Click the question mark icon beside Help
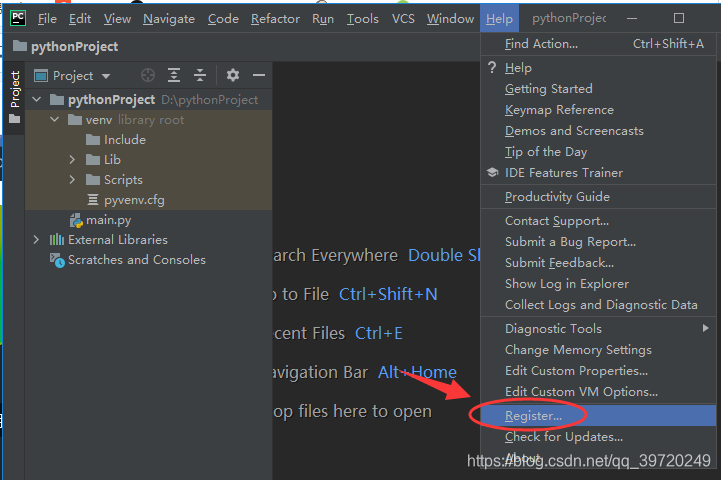The width and height of the screenshot is (721, 480). coord(492,68)
